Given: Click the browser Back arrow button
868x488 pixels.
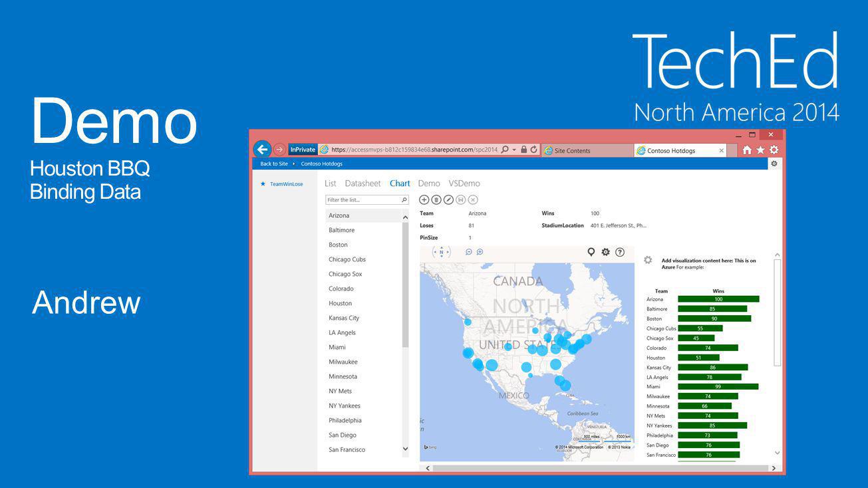Looking at the screenshot, I should tap(262, 150).
